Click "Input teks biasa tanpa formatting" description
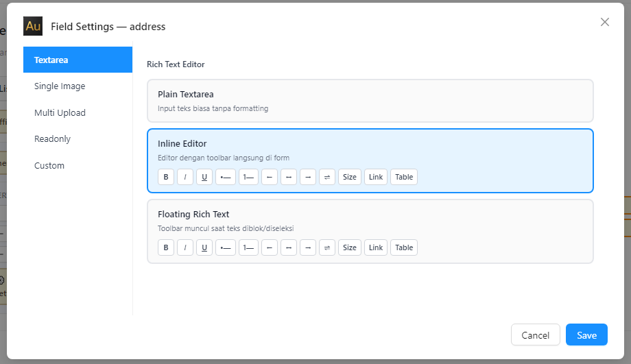631x364 pixels. (x=213, y=108)
